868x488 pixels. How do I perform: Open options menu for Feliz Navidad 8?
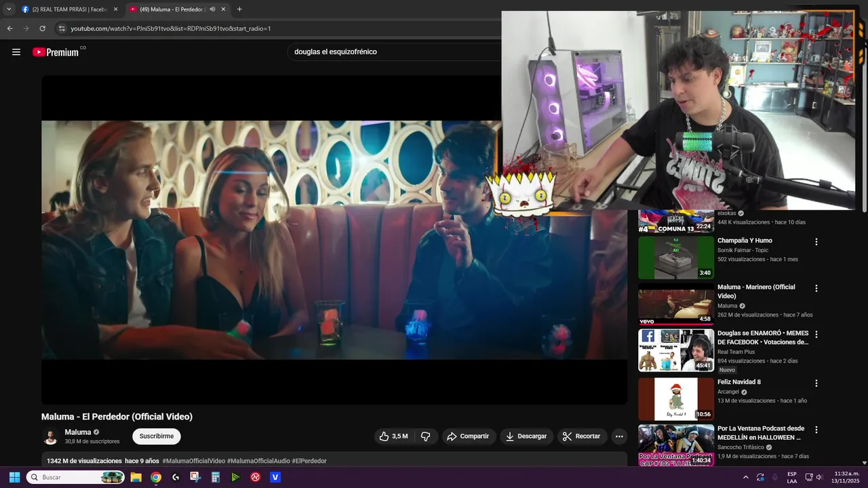[816, 384]
